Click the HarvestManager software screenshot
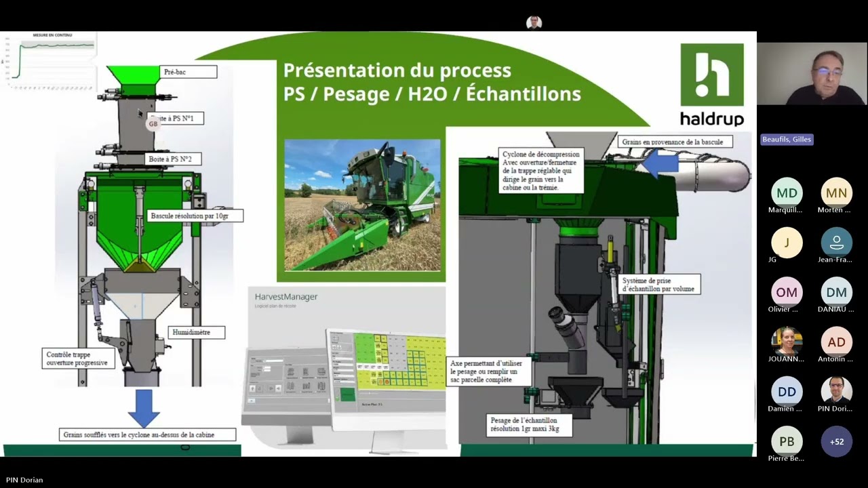 point(344,369)
